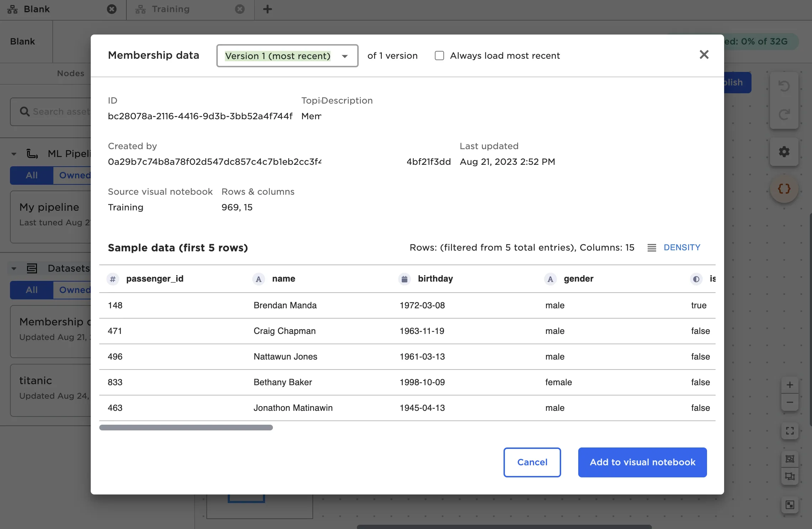Select Brendan Manda cell

[x=285, y=305]
